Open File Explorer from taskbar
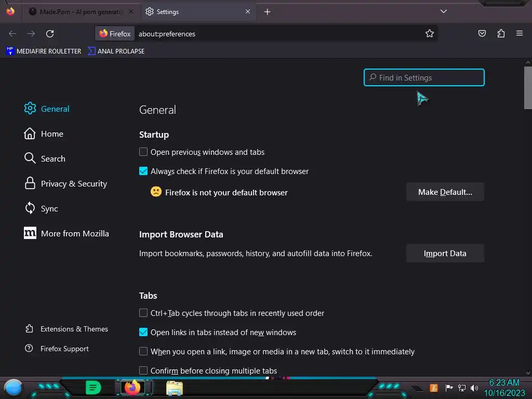532x399 pixels. 175,388
